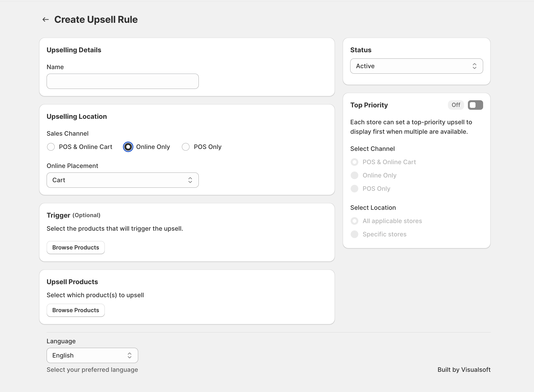
Task: Click Browse Products in the Trigger section
Action: point(76,247)
